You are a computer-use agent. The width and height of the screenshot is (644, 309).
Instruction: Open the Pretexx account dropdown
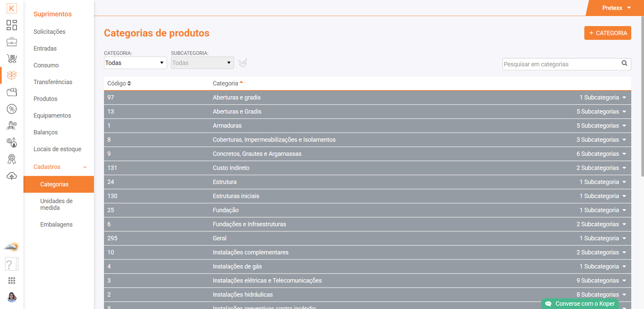point(616,8)
